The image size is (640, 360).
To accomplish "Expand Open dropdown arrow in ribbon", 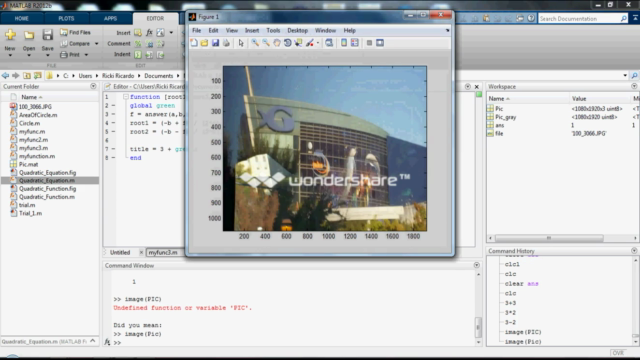I will tap(29, 56).
